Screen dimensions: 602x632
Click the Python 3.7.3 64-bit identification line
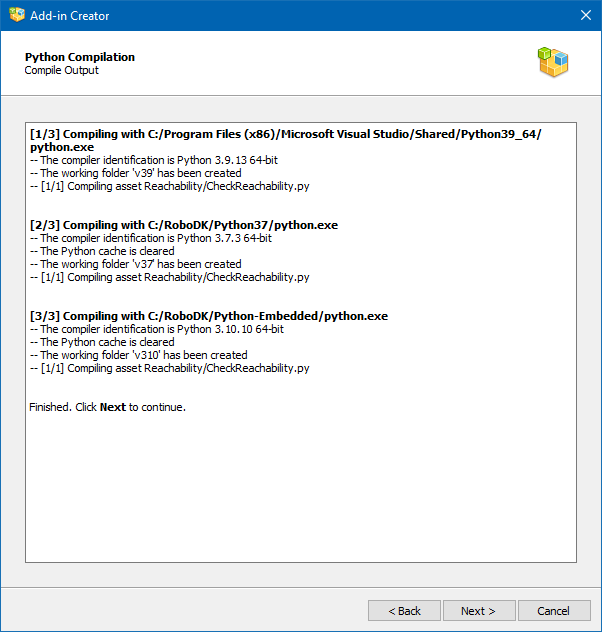(x=150, y=238)
